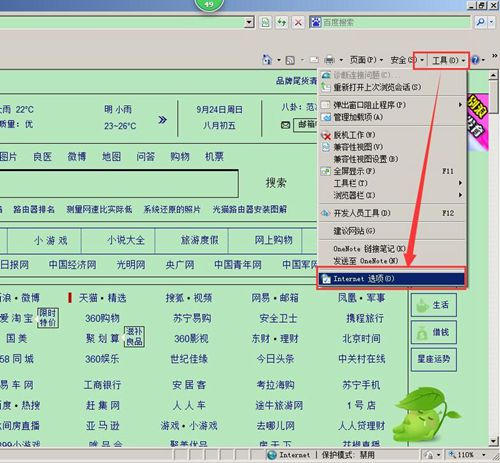Click the RSS feeds icon

pyautogui.click(x=290, y=60)
